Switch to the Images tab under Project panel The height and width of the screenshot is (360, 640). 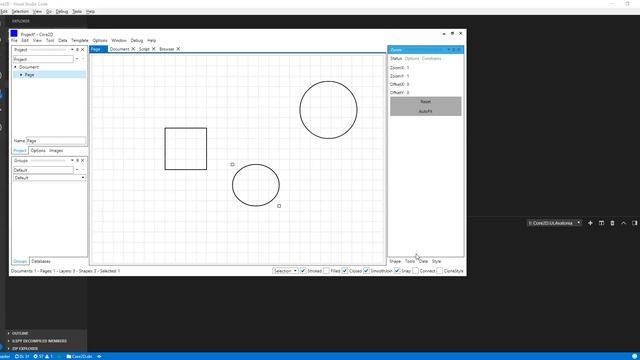(56, 151)
